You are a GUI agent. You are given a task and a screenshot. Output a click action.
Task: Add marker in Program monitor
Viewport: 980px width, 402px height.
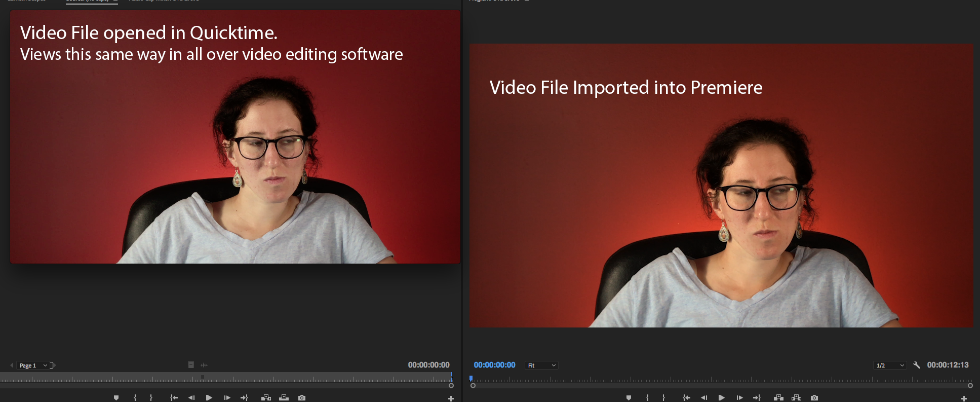(x=629, y=398)
